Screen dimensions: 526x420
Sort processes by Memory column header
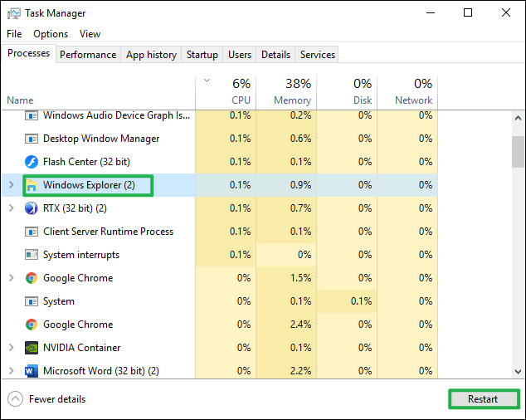point(286,93)
